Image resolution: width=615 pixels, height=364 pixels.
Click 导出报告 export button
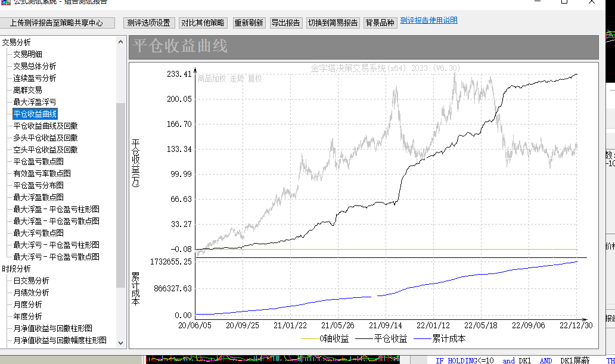pyautogui.click(x=285, y=23)
